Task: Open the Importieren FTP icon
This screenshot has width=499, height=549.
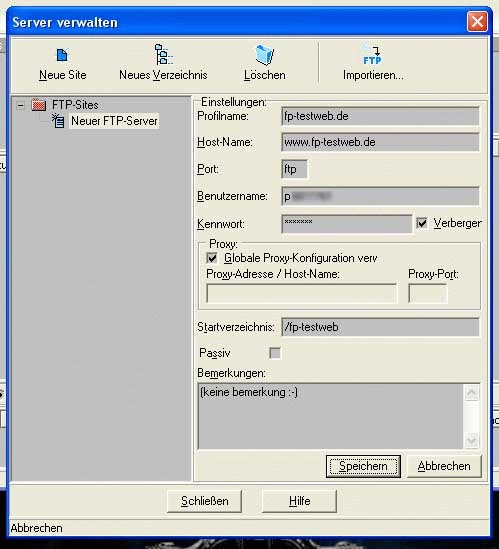Action: point(372,55)
